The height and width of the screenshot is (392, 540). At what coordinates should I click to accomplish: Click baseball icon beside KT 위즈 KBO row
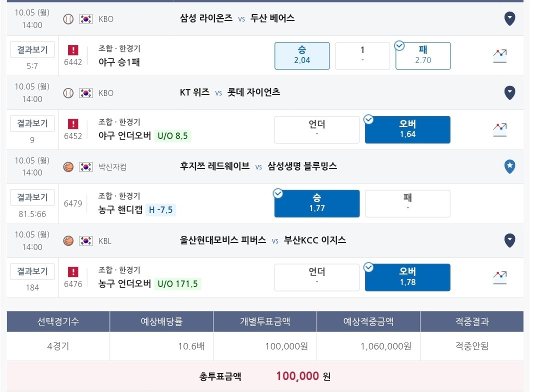click(x=68, y=93)
